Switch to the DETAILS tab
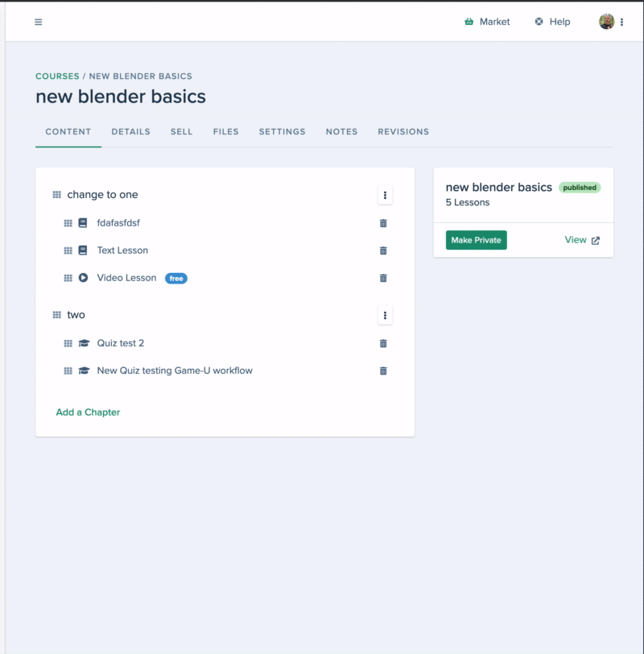 pos(130,132)
